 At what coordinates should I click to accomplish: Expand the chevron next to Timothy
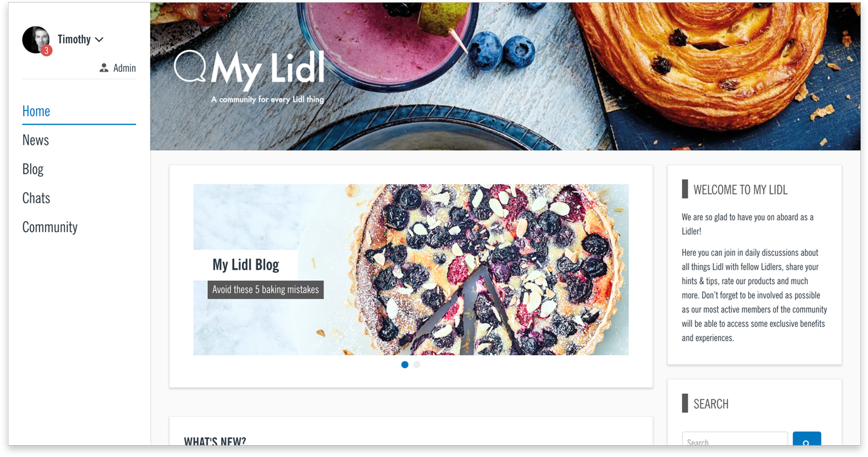click(99, 40)
